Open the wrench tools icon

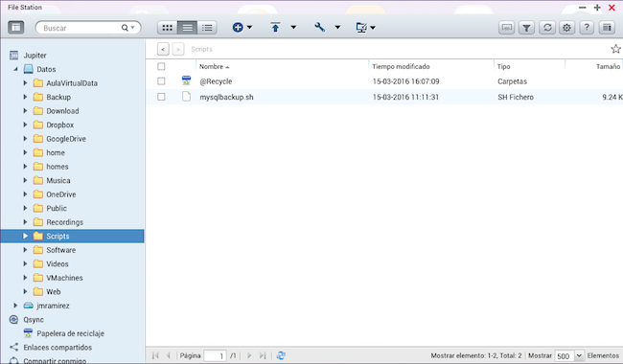tap(319, 28)
